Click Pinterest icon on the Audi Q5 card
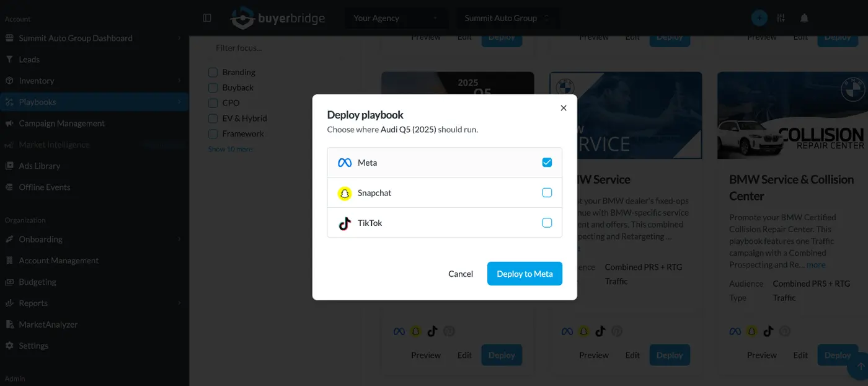The height and width of the screenshot is (386, 868). [449, 331]
